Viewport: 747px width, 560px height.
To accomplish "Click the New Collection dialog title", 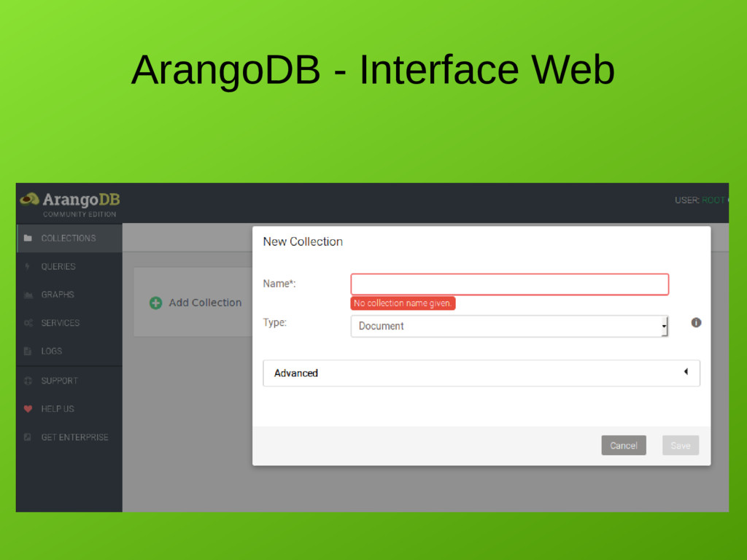I will (x=303, y=242).
